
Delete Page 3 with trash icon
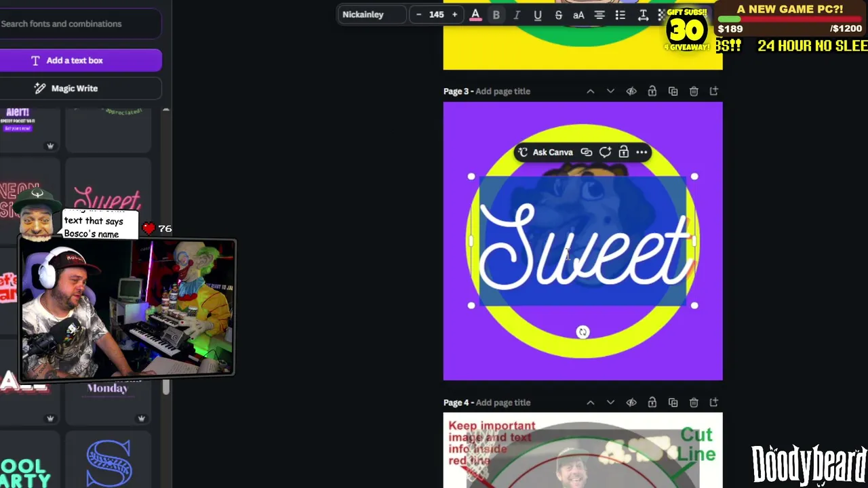click(694, 91)
